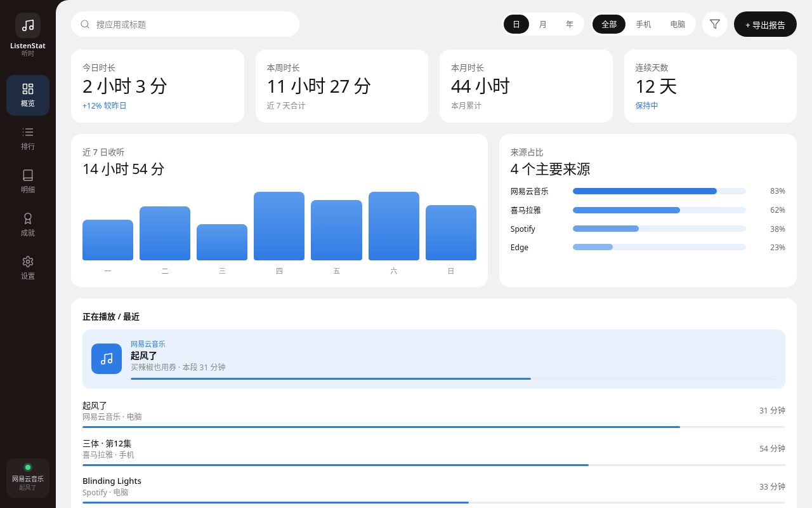This screenshot has width=812, height=508.
Task: Click the green status dot above 网易云音乐
Action: (x=28, y=467)
